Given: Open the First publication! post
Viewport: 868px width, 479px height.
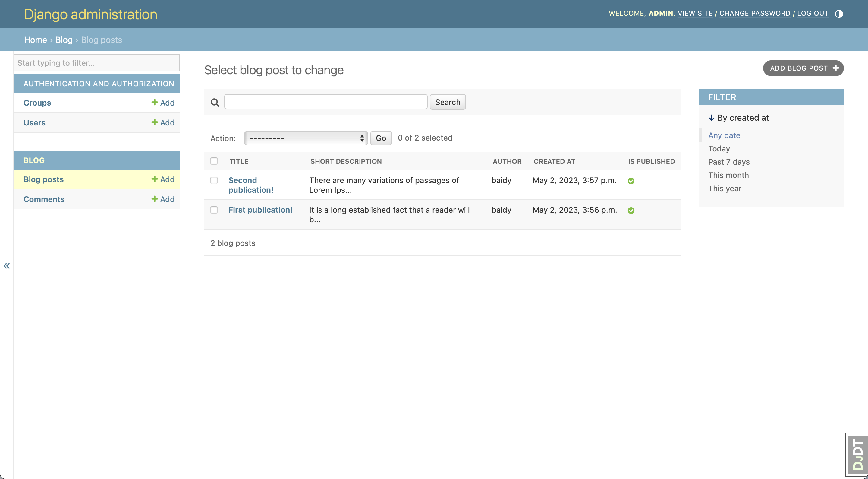Looking at the screenshot, I should [260, 210].
